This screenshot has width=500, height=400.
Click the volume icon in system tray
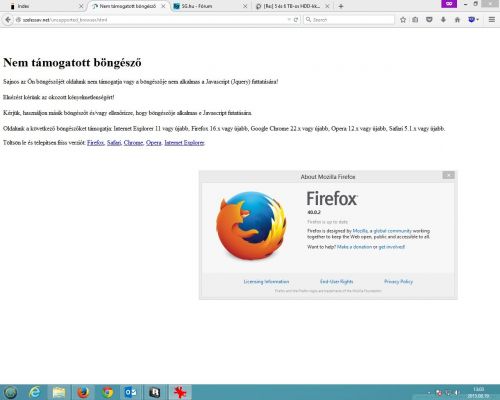pyautogui.click(x=457, y=393)
